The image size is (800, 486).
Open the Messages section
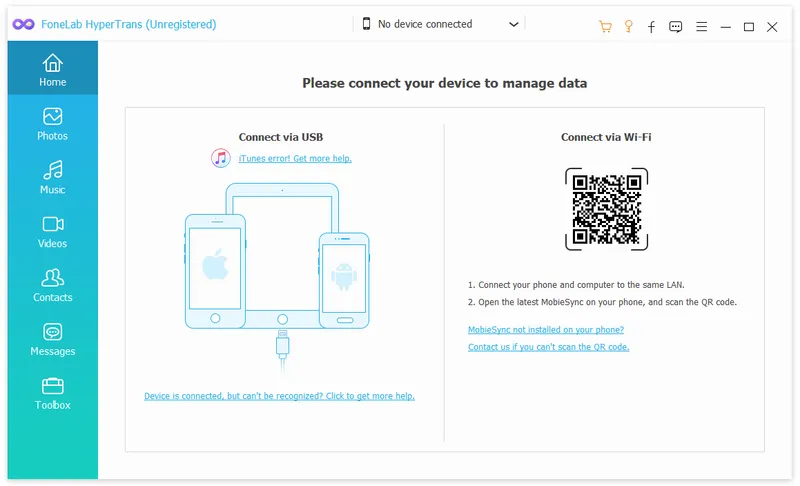[53, 339]
